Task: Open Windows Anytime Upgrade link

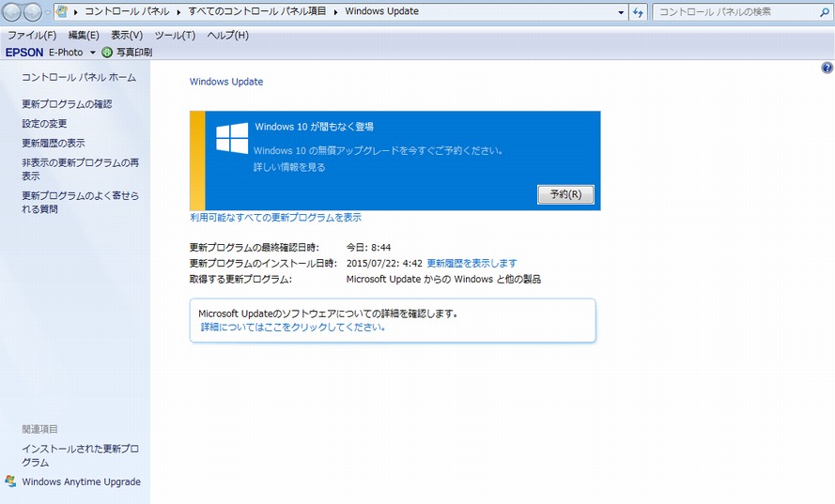Action: 81,482
